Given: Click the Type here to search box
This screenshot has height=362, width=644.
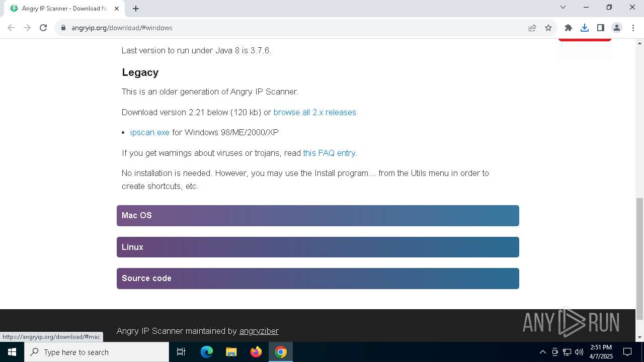Looking at the screenshot, I should pyautogui.click(x=97, y=352).
